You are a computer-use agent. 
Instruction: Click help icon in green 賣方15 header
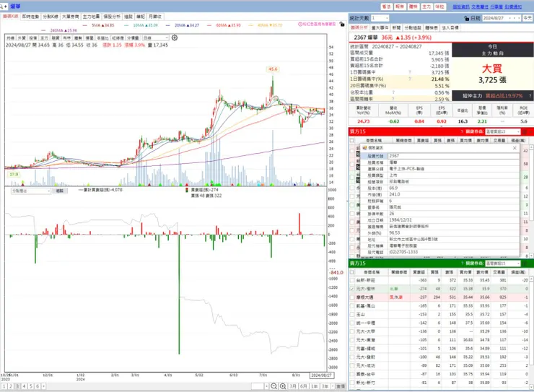point(462,263)
